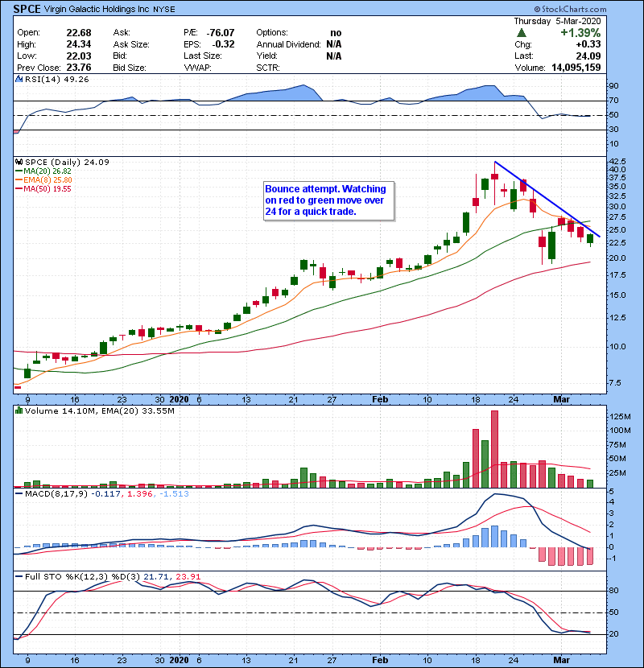Image resolution: width=644 pixels, height=668 pixels.
Task: Click the stochastic %D value 23.91
Action: coord(188,577)
